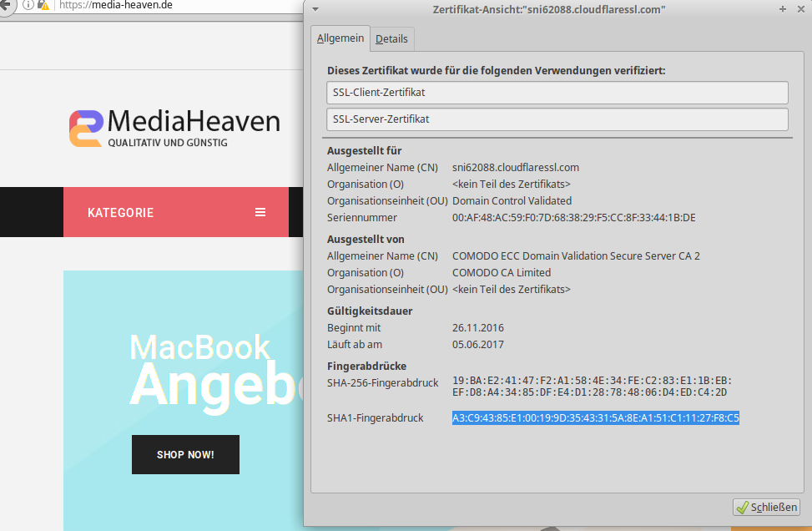Click the 'Fingerabdrücke' heading

point(366,367)
